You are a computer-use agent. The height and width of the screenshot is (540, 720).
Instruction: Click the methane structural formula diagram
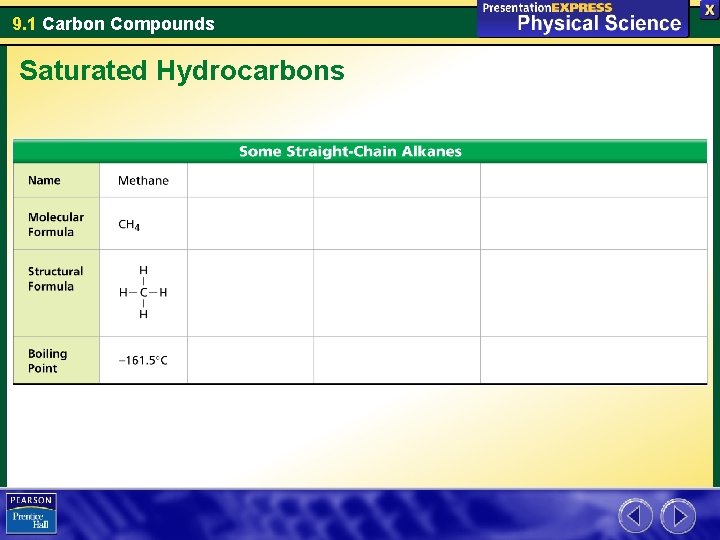pyautogui.click(x=143, y=292)
